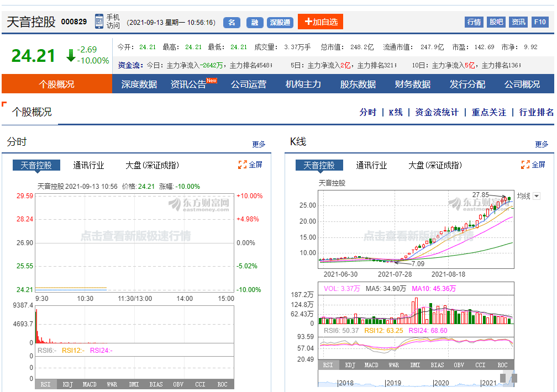
Task: Select CCI indicator in 分时 chart
Action: click(201, 384)
